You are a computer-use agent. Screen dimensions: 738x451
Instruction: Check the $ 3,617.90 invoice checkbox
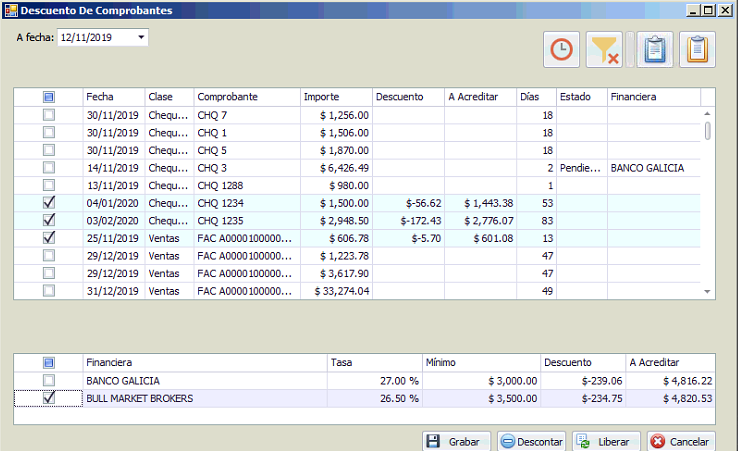point(48,273)
